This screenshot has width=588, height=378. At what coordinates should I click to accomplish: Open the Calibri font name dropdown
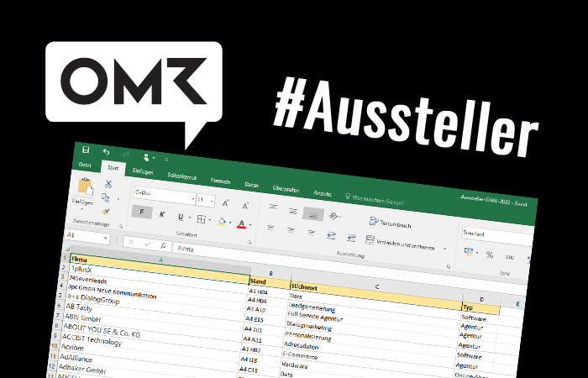193,199
